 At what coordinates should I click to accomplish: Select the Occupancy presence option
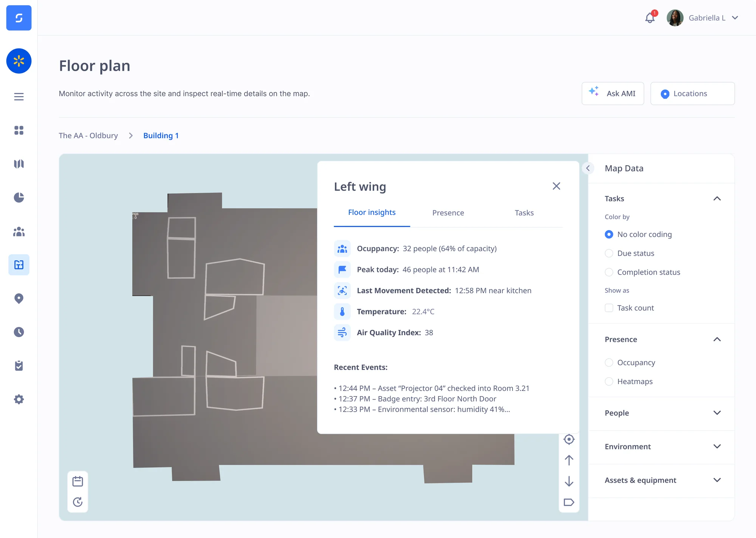pyautogui.click(x=609, y=362)
